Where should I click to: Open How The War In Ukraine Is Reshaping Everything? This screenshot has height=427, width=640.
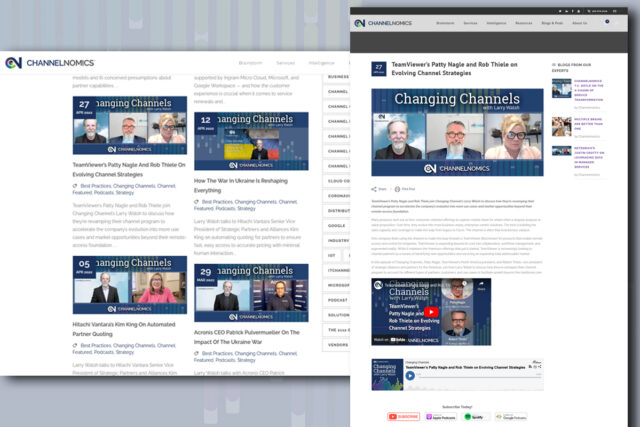[x=241, y=186]
